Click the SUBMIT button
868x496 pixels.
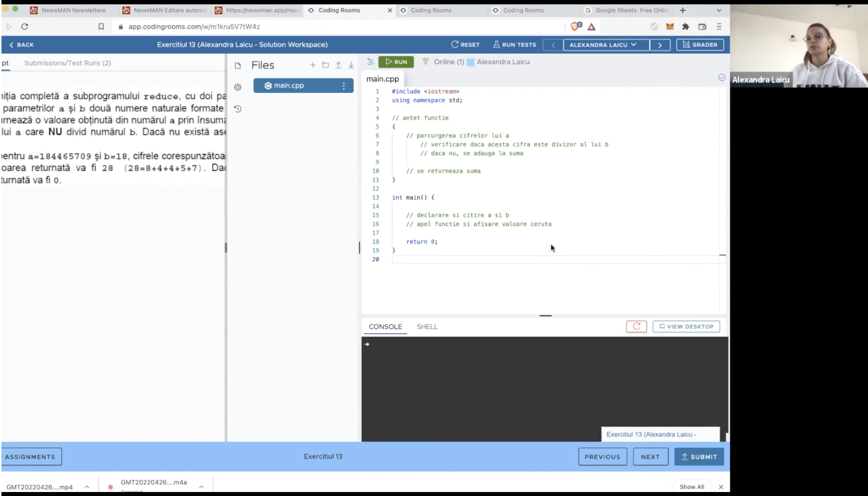click(699, 456)
